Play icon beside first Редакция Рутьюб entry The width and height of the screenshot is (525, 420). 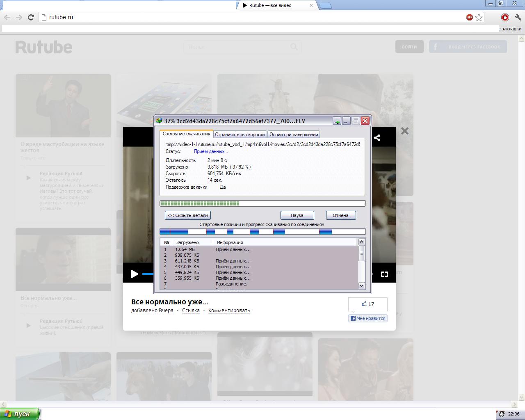pyautogui.click(x=28, y=178)
